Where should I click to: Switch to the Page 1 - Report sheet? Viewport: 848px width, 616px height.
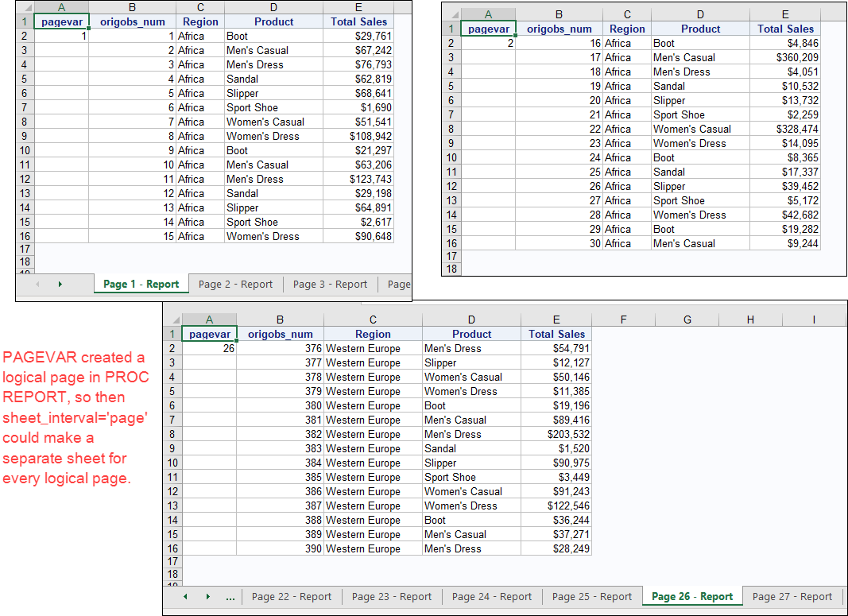[141, 283]
